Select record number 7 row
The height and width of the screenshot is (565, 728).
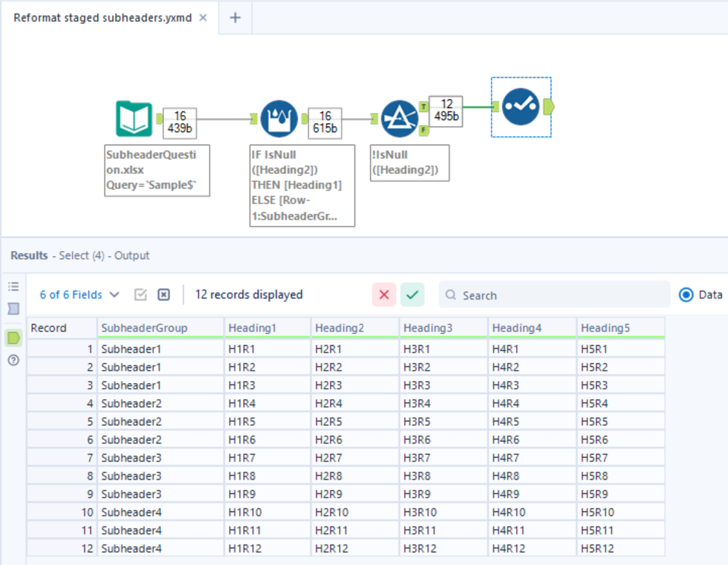[62, 457]
